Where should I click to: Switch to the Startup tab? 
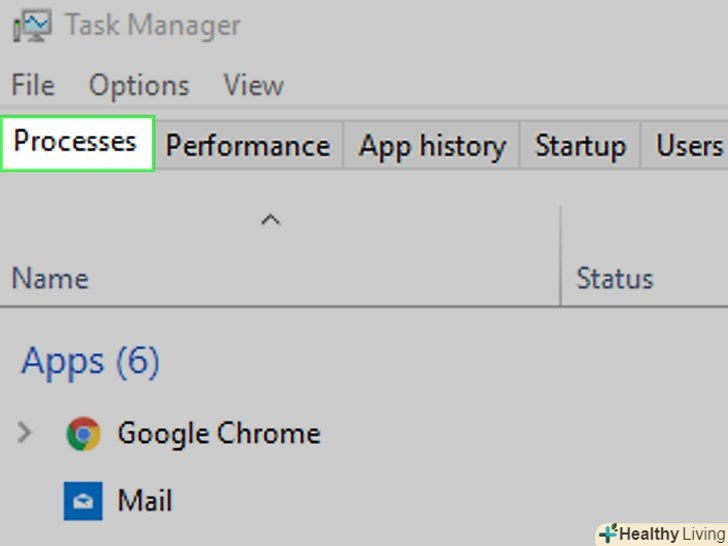[x=580, y=146]
